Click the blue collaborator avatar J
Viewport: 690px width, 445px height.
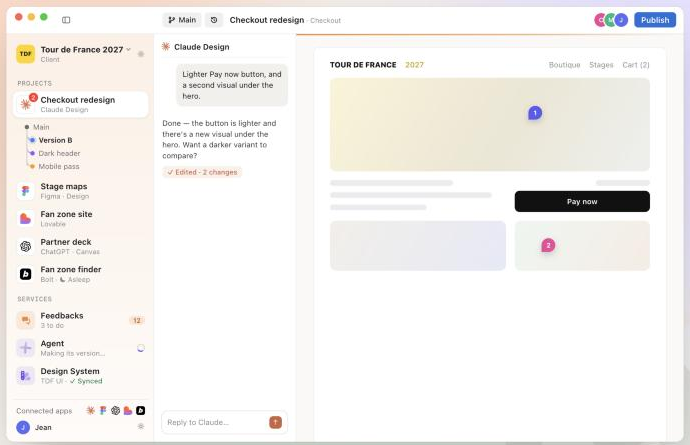pyautogui.click(x=621, y=20)
